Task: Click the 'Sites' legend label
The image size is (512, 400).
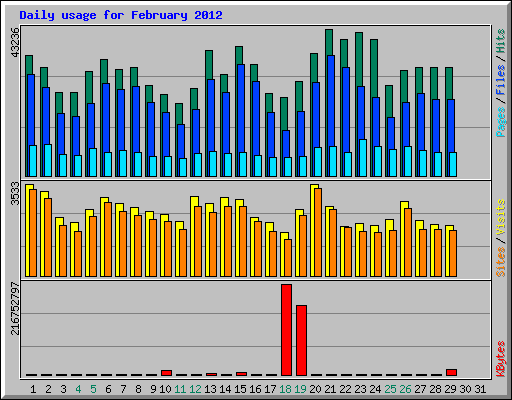Action: click(x=501, y=262)
